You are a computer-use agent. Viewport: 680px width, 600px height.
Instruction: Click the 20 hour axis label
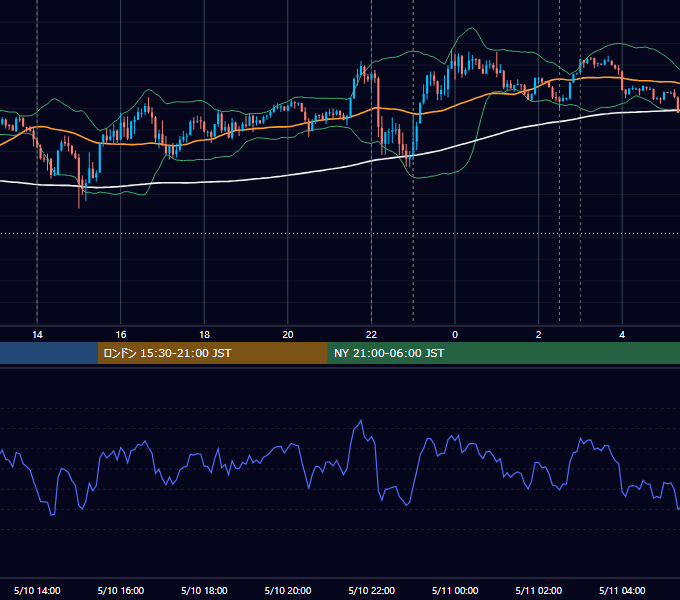coord(288,335)
